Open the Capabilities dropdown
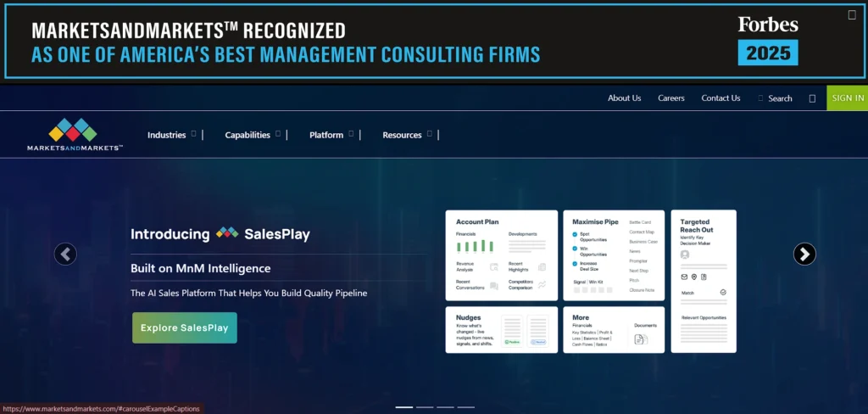The image size is (868, 414). coord(253,135)
